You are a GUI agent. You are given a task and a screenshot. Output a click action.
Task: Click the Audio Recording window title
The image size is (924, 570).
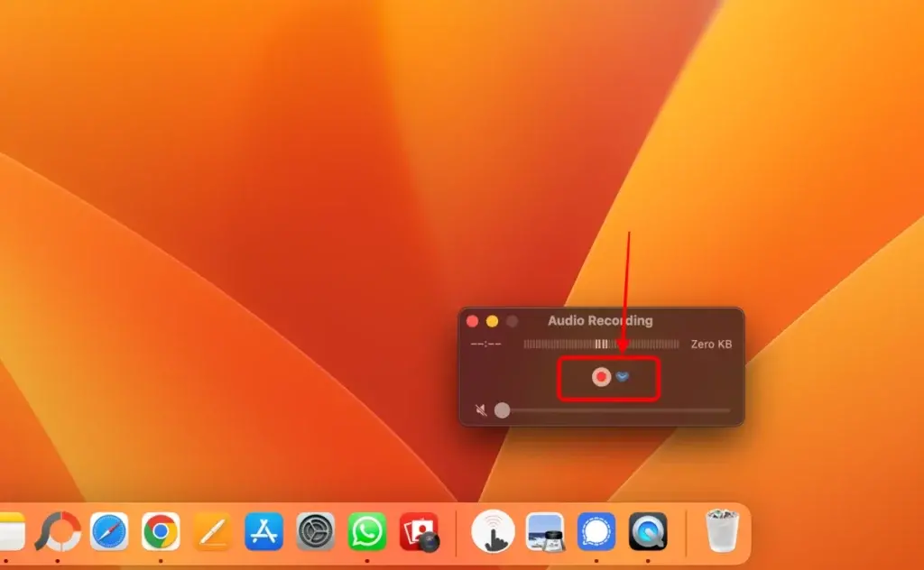(x=600, y=321)
